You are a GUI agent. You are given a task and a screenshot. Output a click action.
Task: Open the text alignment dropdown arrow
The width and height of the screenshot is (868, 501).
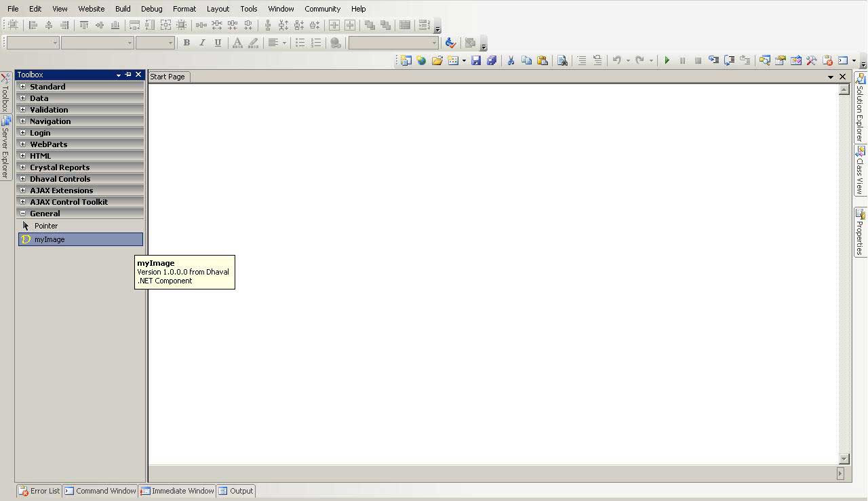tap(284, 43)
